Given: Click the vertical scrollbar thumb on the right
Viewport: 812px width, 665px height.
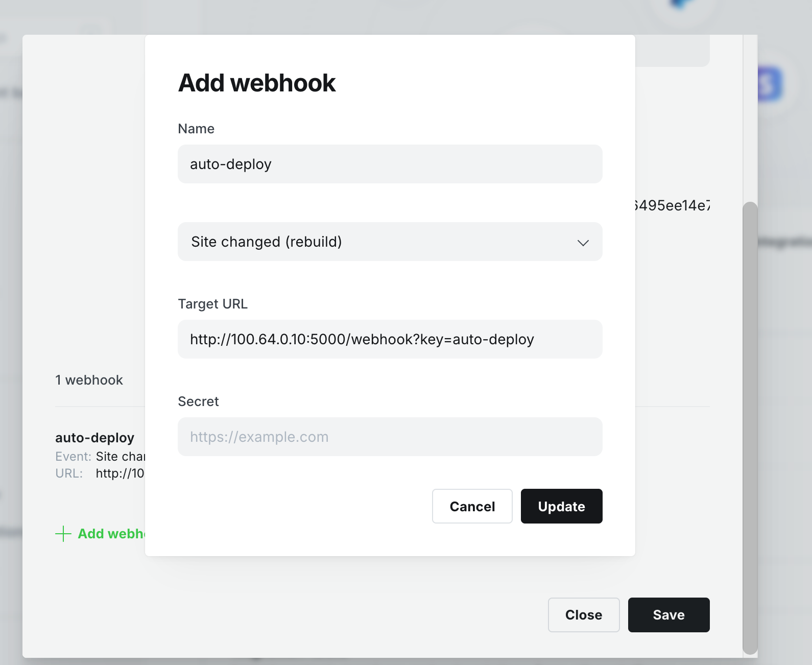Looking at the screenshot, I should (x=750, y=428).
